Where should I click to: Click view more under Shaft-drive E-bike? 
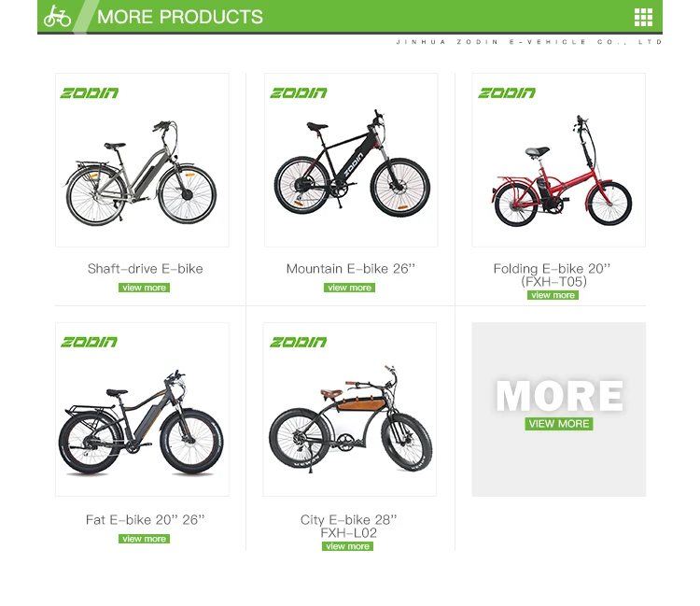[144, 288]
